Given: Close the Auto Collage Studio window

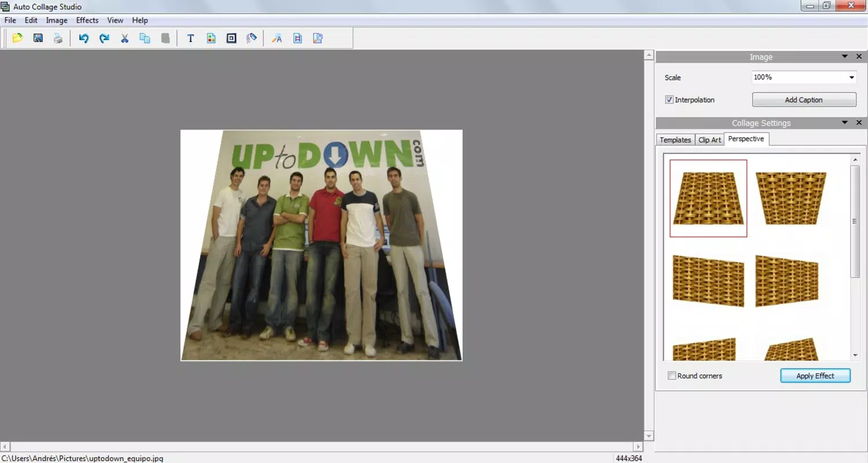Looking at the screenshot, I should click(851, 5).
